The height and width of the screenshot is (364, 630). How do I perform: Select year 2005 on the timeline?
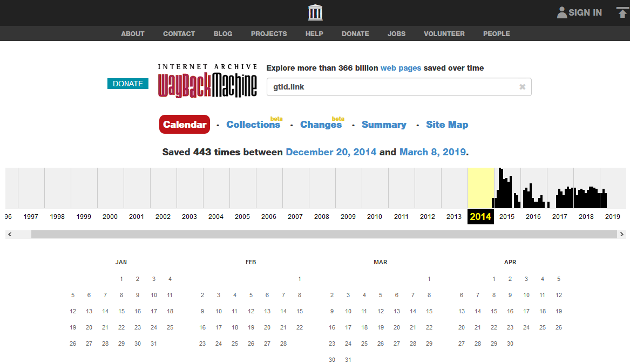242,217
